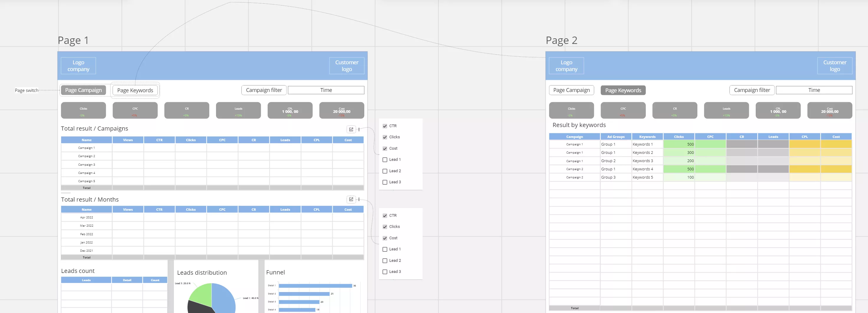Viewport: 868px width, 313px height.
Task: Click the yellow CPL cell in Keywords 1 row
Action: 805,144
